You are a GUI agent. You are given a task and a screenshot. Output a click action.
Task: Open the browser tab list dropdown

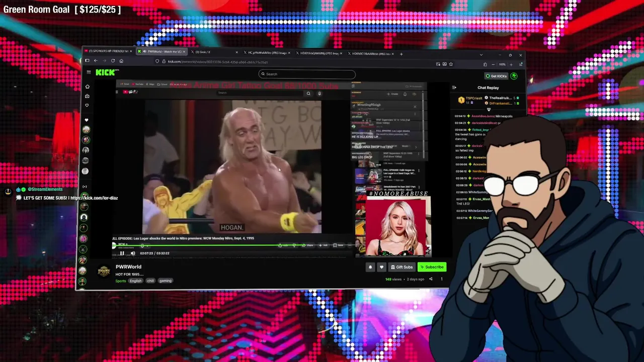(x=481, y=54)
